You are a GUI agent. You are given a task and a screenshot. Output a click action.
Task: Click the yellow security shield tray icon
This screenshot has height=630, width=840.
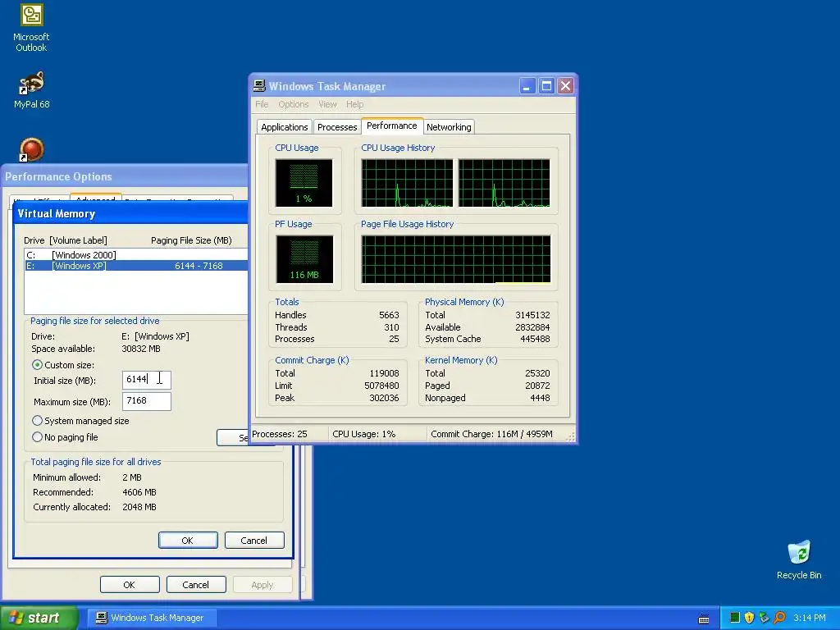click(750, 618)
